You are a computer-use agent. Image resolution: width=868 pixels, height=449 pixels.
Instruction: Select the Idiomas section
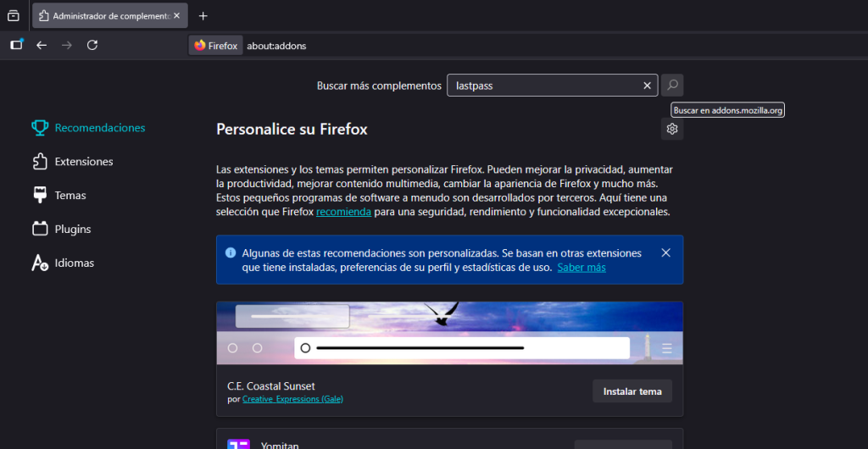click(74, 263)
